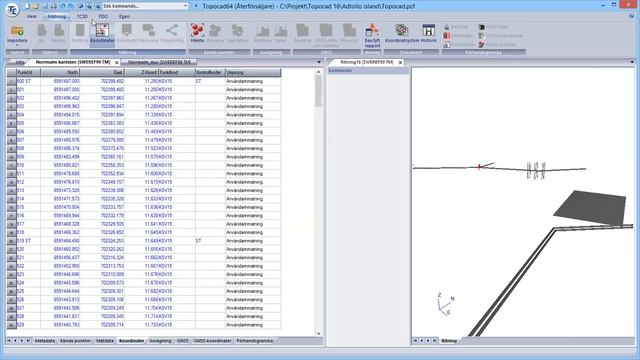Close the Norrmalm kantsten tab
The width and height of the screenshot is (640, 360).
[117, 62]
